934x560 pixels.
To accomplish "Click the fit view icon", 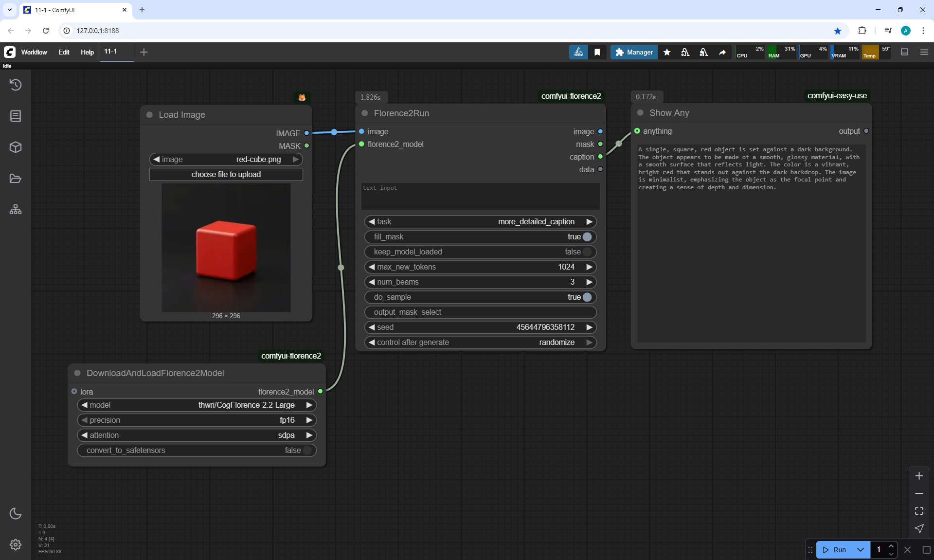I will coord(919,511).
